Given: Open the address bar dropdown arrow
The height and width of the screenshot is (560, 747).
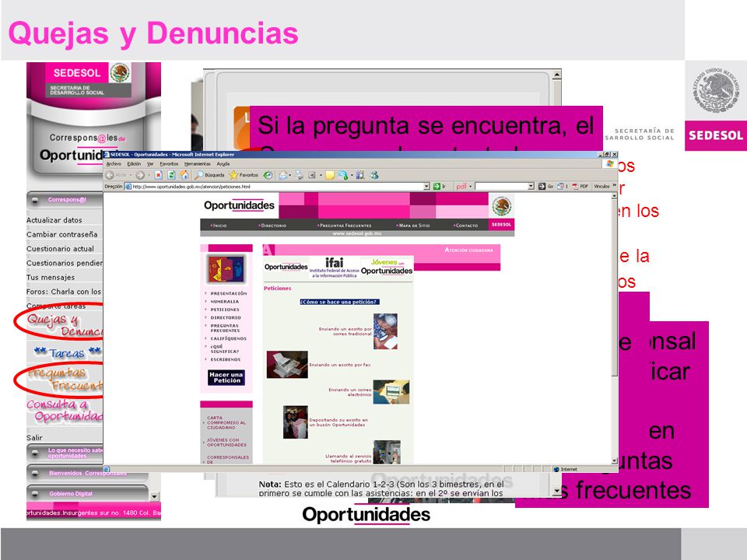Looking at the screenshot, I should (x=427, y=186).
